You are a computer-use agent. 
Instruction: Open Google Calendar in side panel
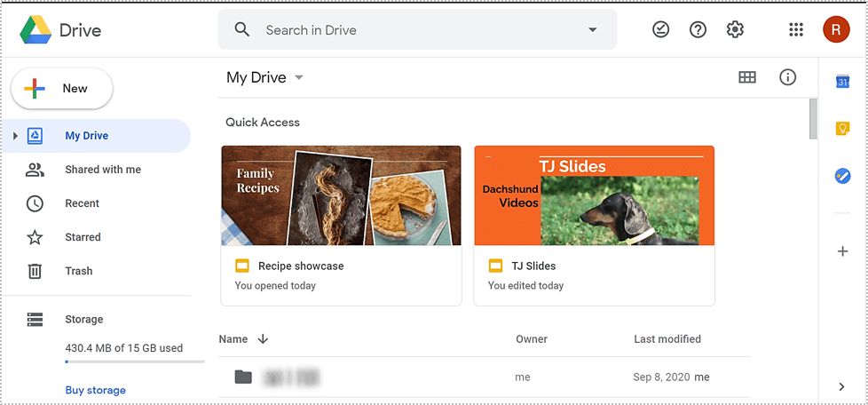click(x=842, y=82)
